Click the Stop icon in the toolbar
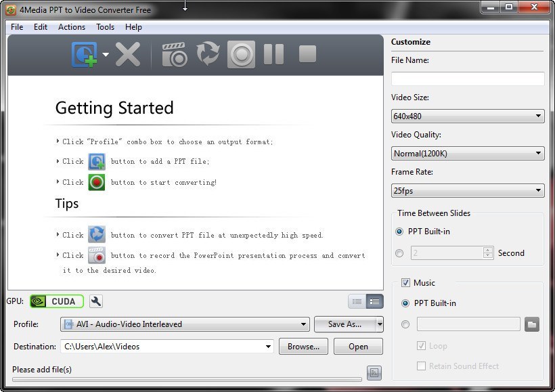 [x=307, y=55]
